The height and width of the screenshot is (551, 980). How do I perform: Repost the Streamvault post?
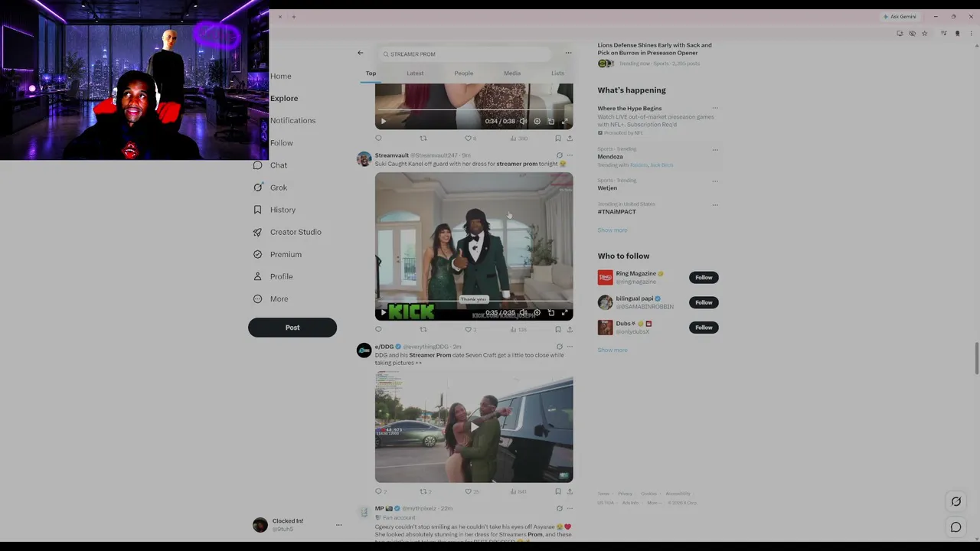(423, 330)
